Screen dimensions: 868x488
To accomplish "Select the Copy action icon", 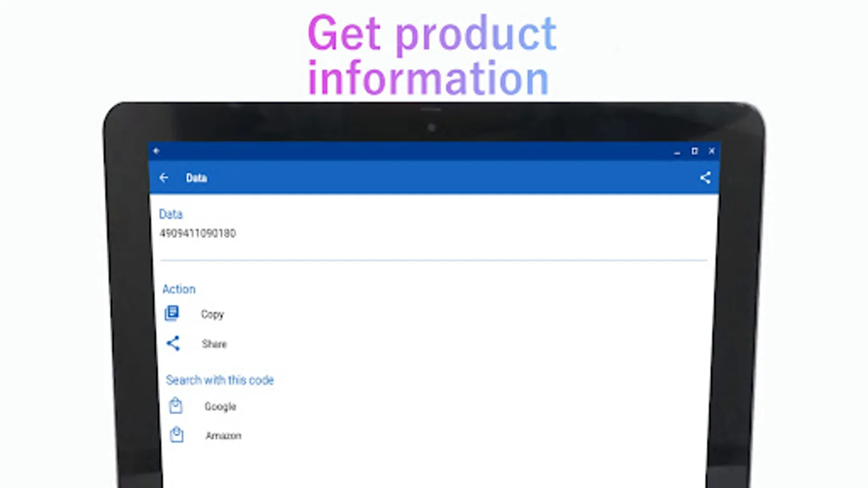I will (172, 313).
